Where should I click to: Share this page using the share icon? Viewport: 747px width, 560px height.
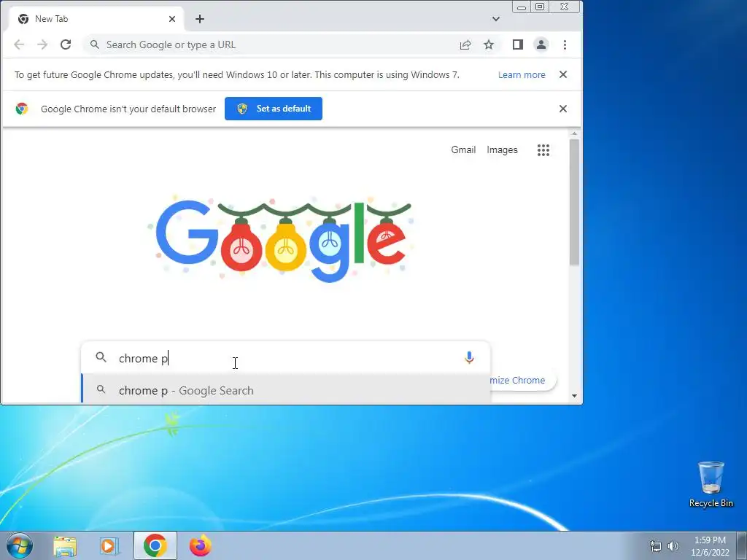pos(465,44)
